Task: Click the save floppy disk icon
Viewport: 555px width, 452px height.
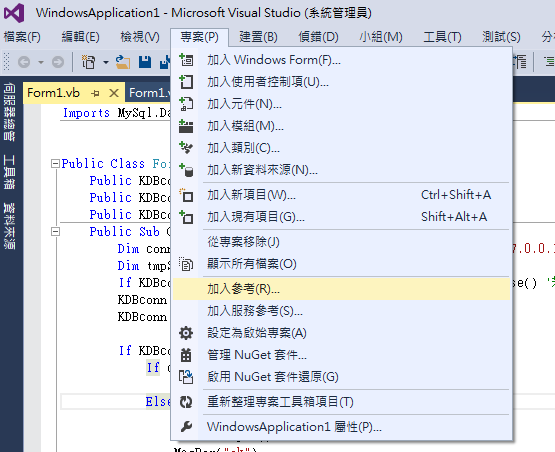Action: tap(145, 62)
